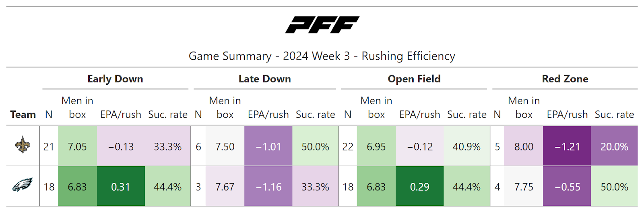Click the PFF logo at top
Screen dimensions: 644x213
[322, 25]
